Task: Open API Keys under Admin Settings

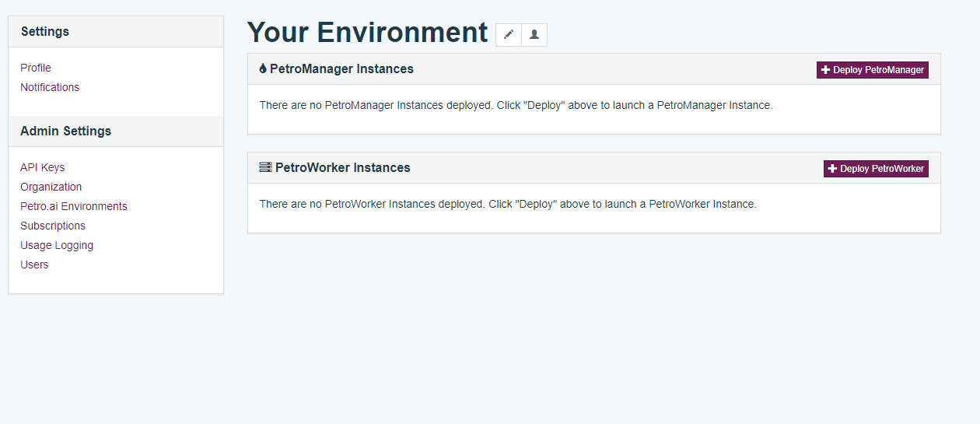Action: [43, 167]
